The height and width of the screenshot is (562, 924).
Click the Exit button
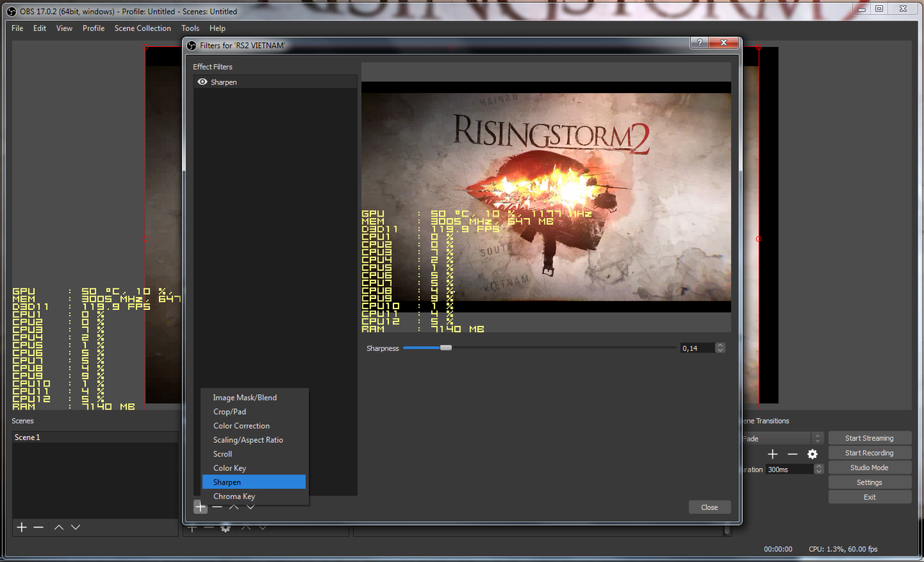(869, 497)
